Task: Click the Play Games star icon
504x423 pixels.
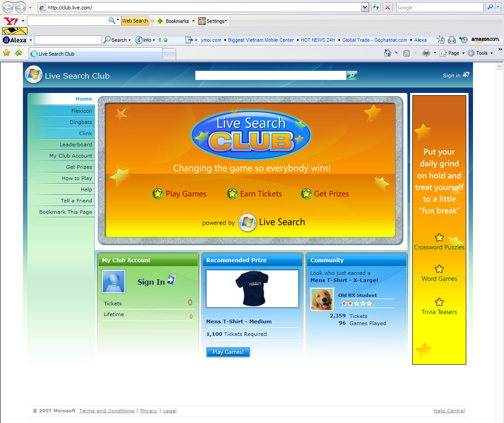Action: tap(158, 194)
